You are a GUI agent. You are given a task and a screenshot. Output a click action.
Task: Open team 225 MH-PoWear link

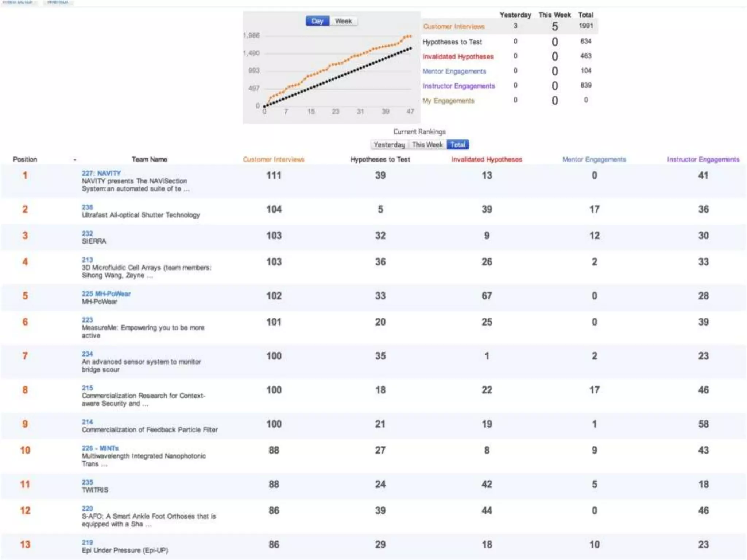106,293
